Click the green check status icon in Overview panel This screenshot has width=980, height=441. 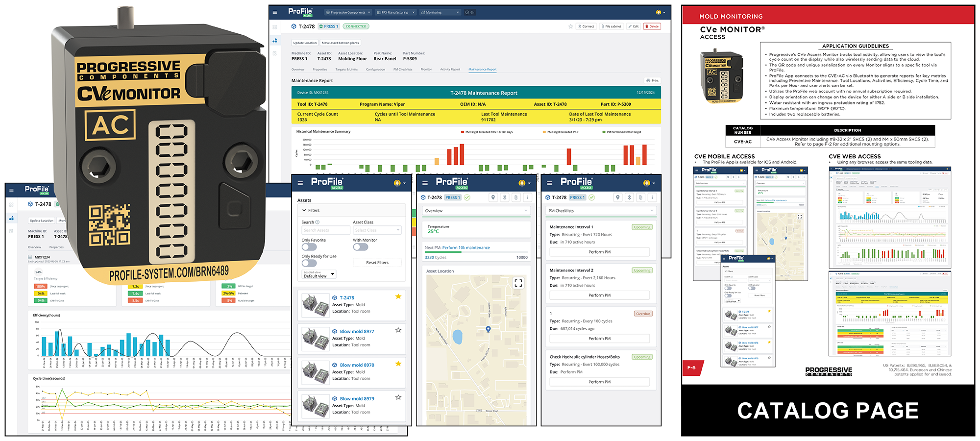pos(467,197)
